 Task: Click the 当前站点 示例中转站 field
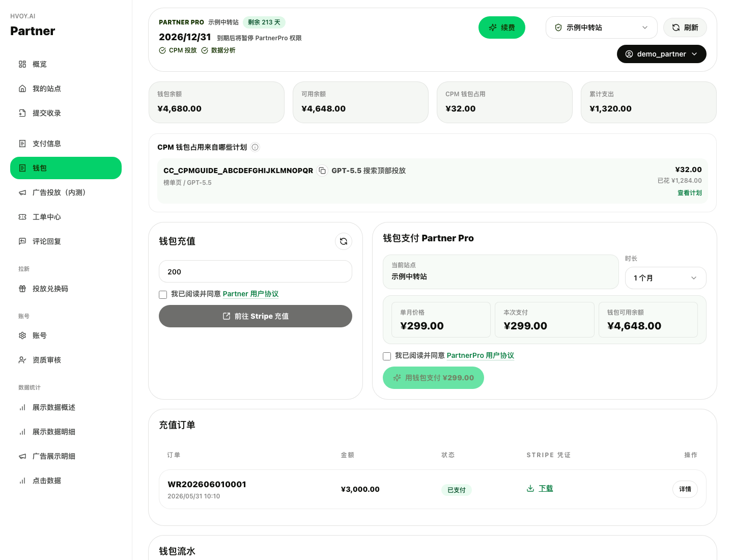pyautogui.click(x=501, y=272)
